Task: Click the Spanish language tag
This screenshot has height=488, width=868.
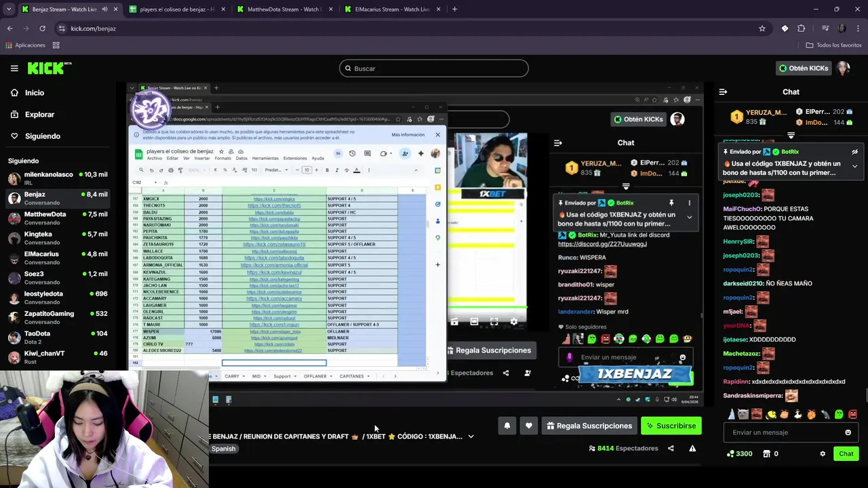Action: pos(223,449)
